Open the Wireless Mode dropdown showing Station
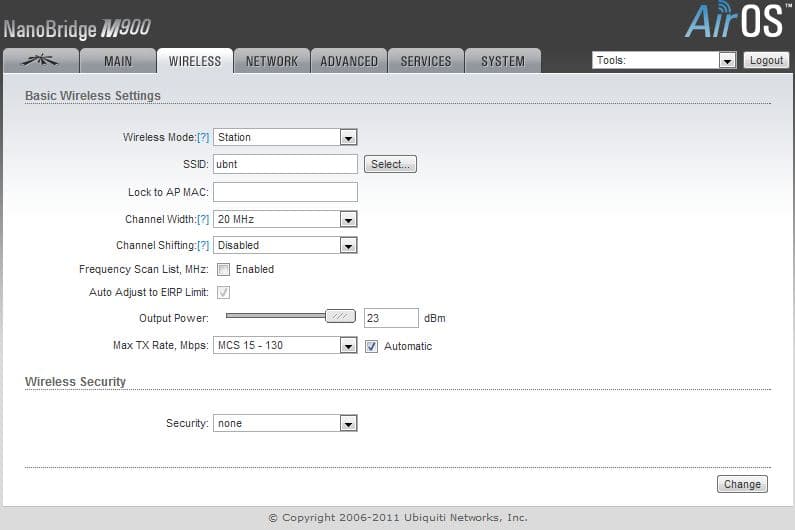 click(285, 137)
